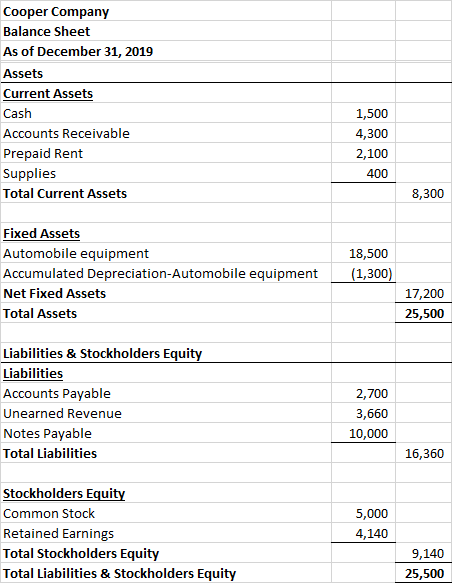This screenshot has width=452, height=583.
Task: Select the Cash value 1,500
Action: (x=372, y=113)
